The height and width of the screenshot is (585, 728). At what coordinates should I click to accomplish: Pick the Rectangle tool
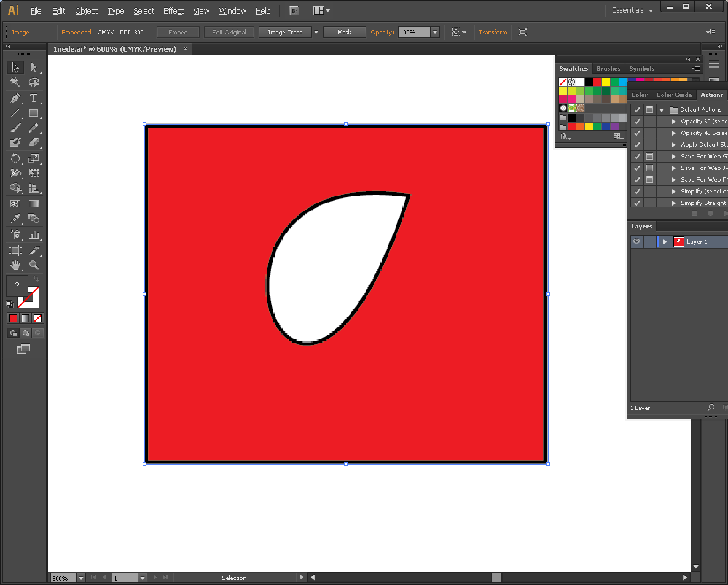coord(34,113)
